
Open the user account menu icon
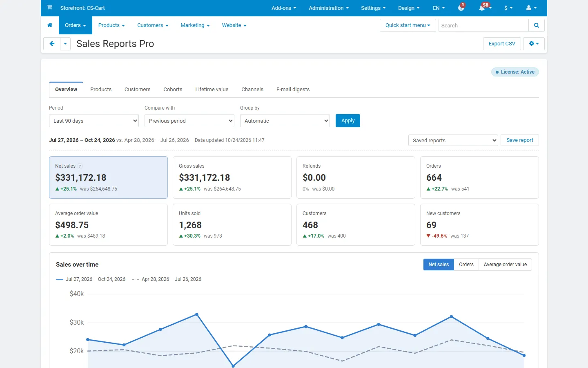click(531, 8)
